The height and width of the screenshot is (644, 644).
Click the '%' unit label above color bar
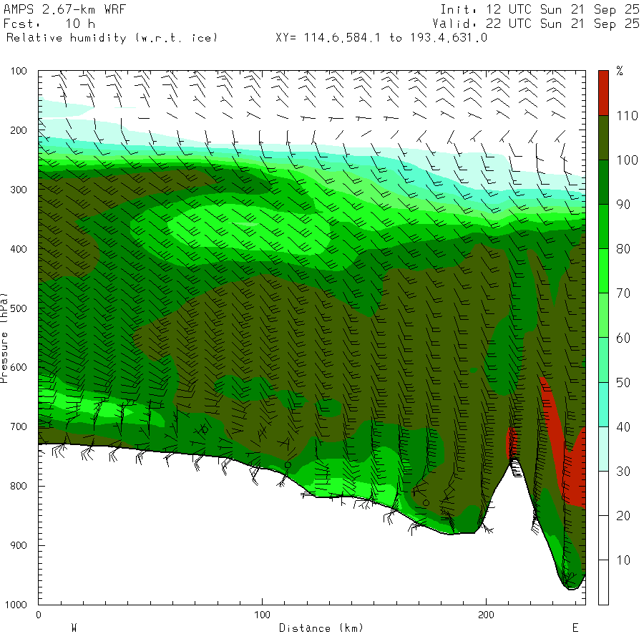[620, 71]
